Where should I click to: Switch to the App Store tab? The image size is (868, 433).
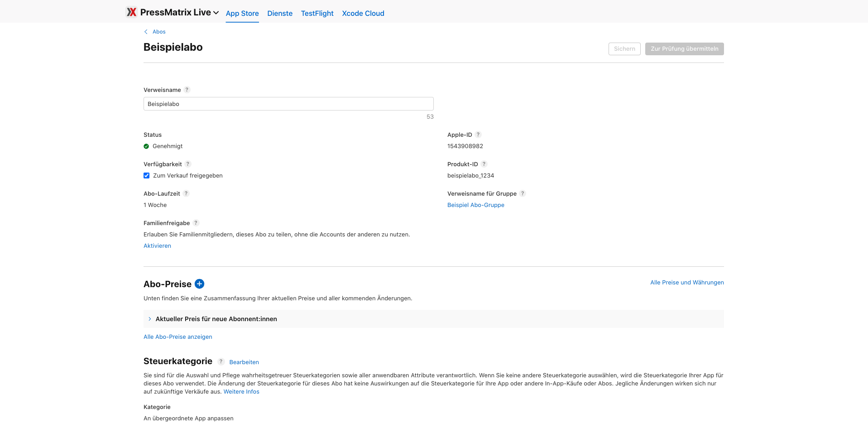pos(242,14)
